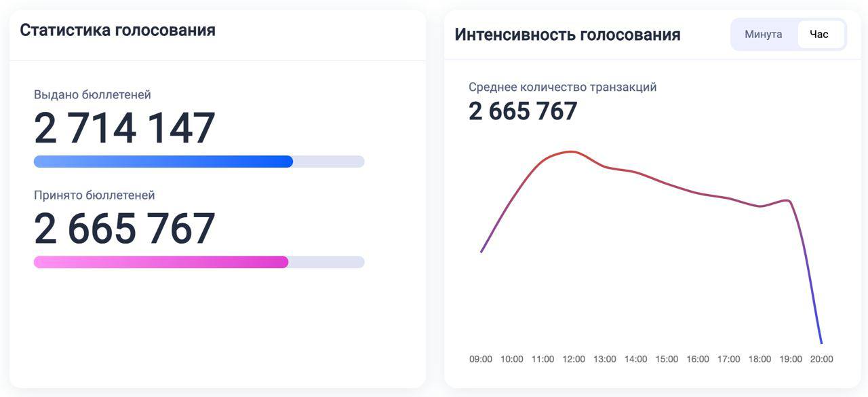This screenshot has height=397, width=868.
Task: Click the 11:00 axis label
Action: [542, 359]
